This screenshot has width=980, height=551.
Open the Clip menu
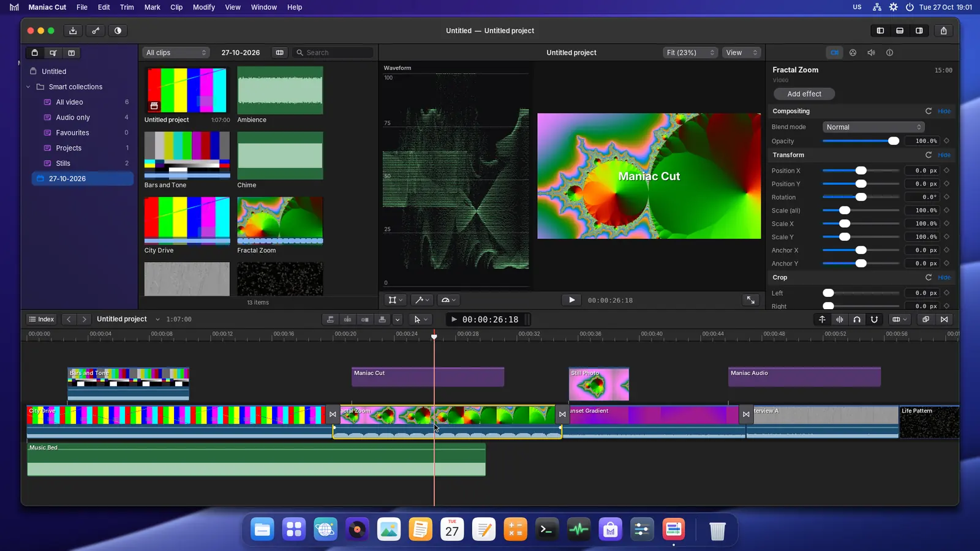click(176, 7)
